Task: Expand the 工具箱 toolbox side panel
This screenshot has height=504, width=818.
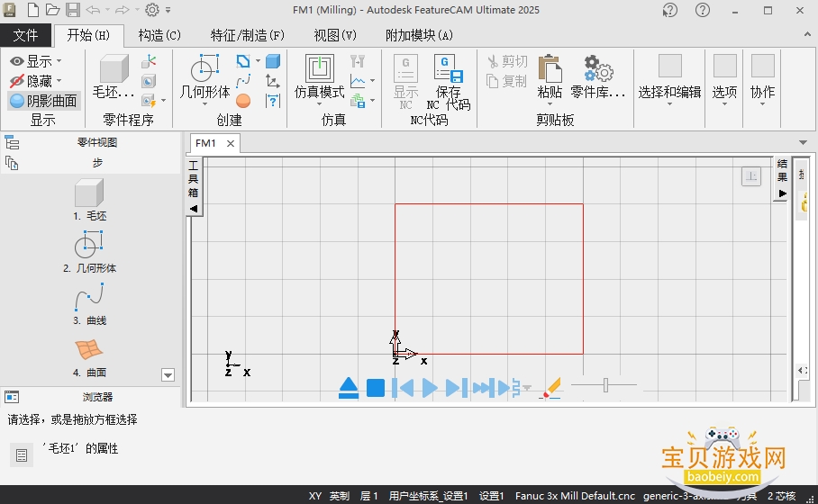Action: pyautogui.click(x=194, y=186)
